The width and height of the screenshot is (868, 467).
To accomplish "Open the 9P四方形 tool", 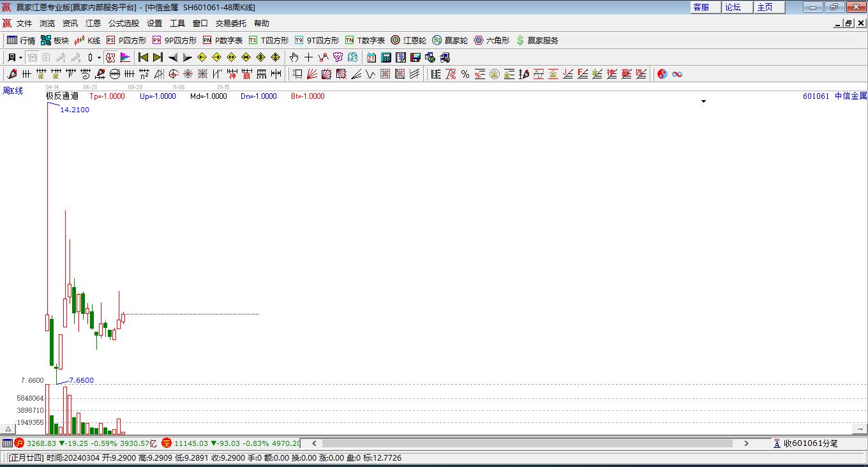I will coord(174,40).
